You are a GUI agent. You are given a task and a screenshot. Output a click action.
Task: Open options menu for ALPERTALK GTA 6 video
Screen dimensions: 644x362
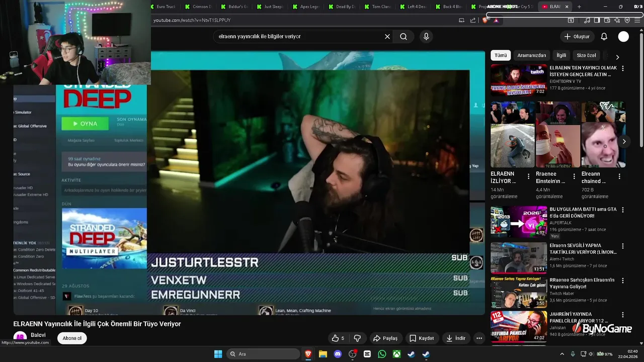tap(623, 210)
